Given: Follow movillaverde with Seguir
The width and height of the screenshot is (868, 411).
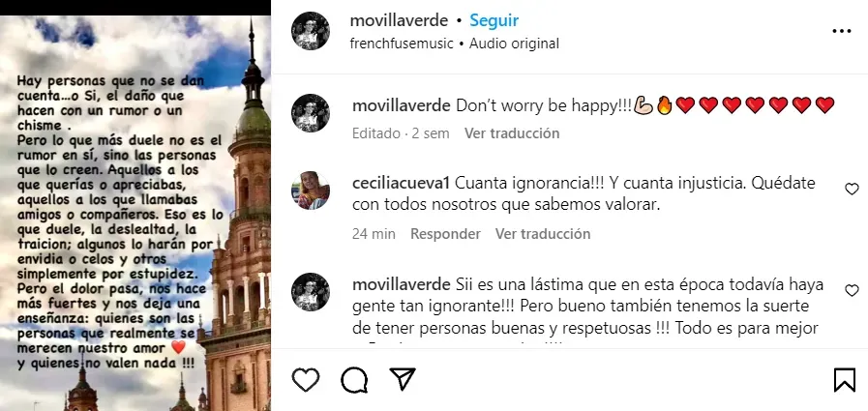Looking at the screenshot, I should pyautogui.click(x=494, y=20).
